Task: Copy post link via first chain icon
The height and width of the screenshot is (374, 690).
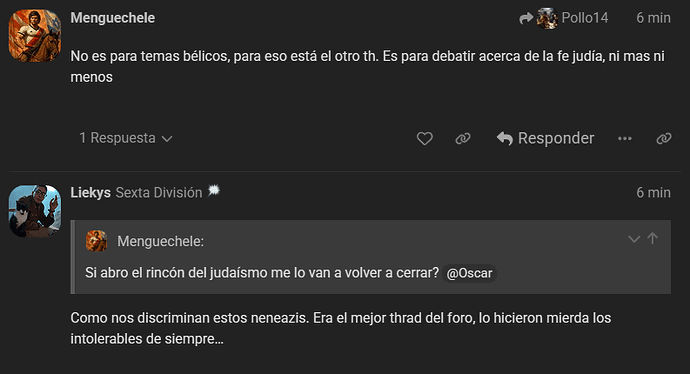Action: pyautogui.click(x=462, y=139)
